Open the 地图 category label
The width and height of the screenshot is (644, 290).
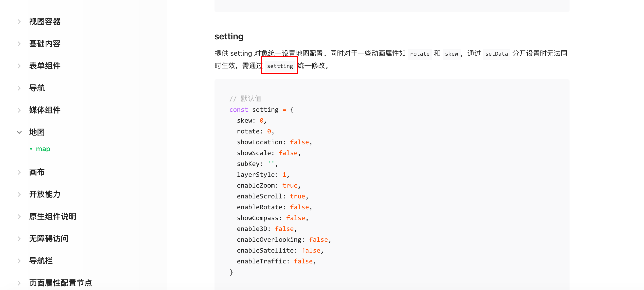click(37, 132)
